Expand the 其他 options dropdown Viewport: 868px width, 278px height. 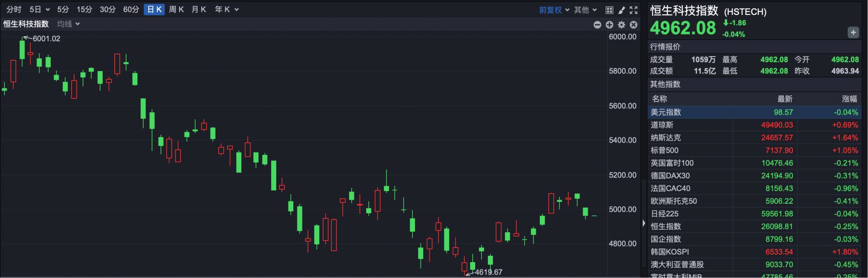point(594,10)
